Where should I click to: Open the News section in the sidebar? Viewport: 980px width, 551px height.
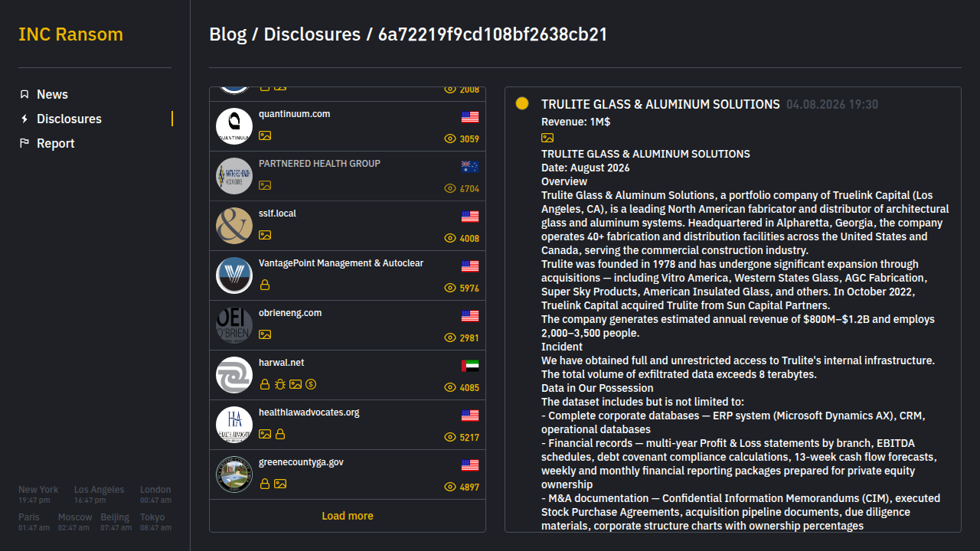click(52, 94)
